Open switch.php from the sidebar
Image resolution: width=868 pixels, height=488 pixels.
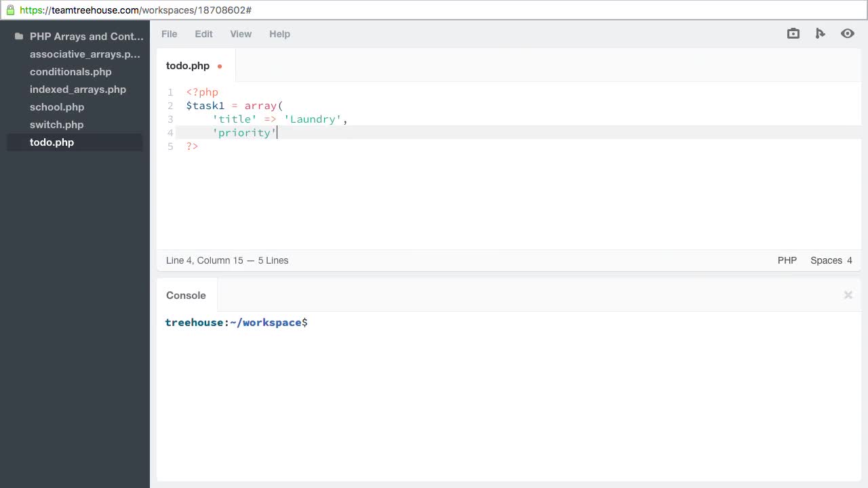tap(56, 125)
